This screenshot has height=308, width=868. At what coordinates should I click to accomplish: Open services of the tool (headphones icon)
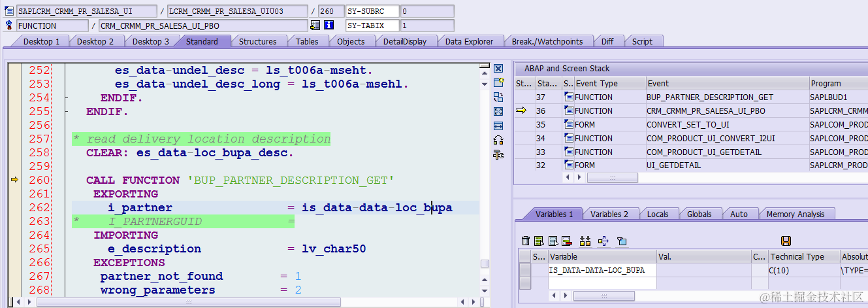point(498,140)
